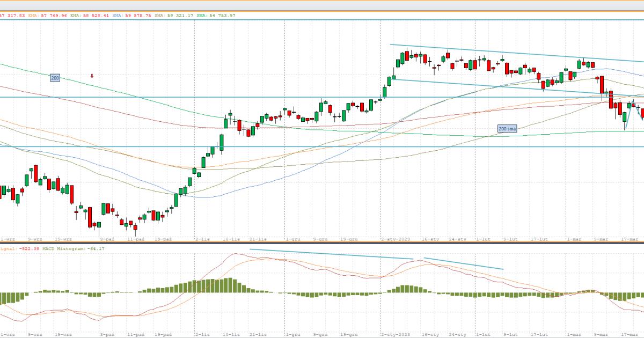Screen dimensions: 644x338
Task: Select the lowest horizontal support line
Action: tap(322, 146)
